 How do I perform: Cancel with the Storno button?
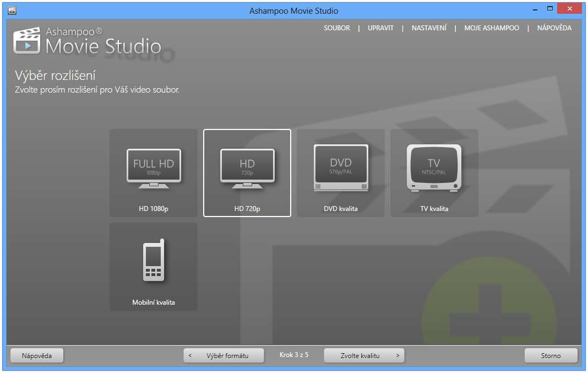[551, 356]
